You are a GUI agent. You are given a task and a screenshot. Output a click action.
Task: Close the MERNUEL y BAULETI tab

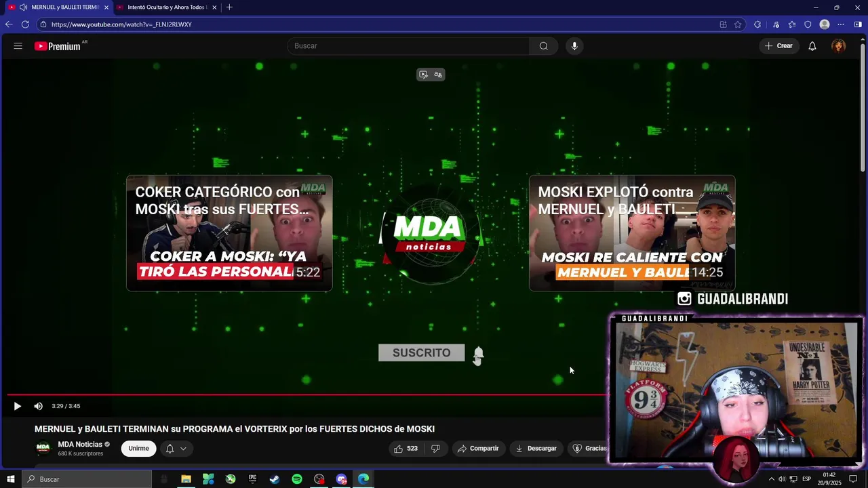tap(106, 7)
